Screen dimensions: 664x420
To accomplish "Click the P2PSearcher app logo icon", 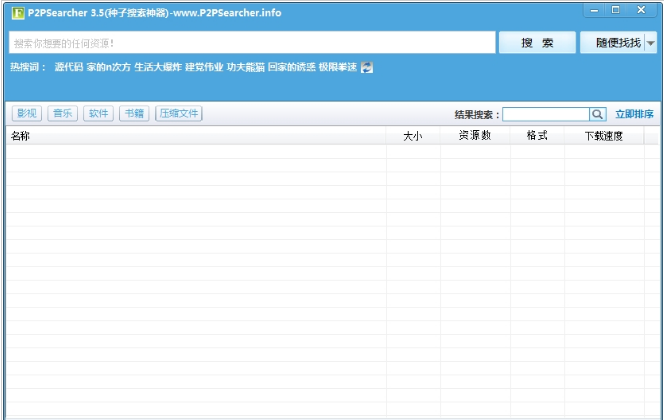I will (x=18, y=13).
